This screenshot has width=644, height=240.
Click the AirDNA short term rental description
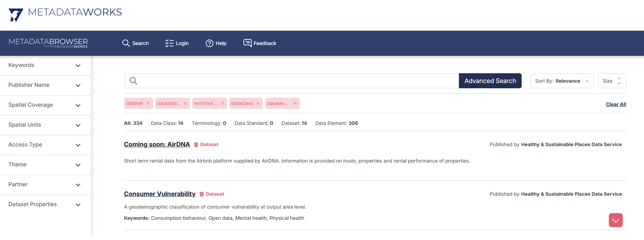(x=297, y=161)
